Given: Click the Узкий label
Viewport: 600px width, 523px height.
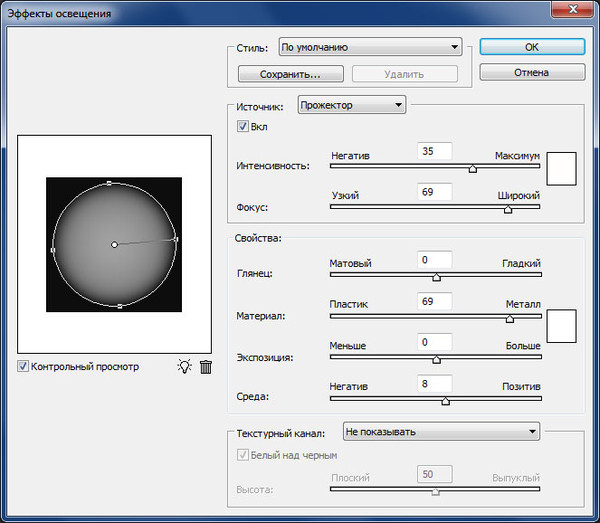Looking at the screenshot, I should click(345, 196).
